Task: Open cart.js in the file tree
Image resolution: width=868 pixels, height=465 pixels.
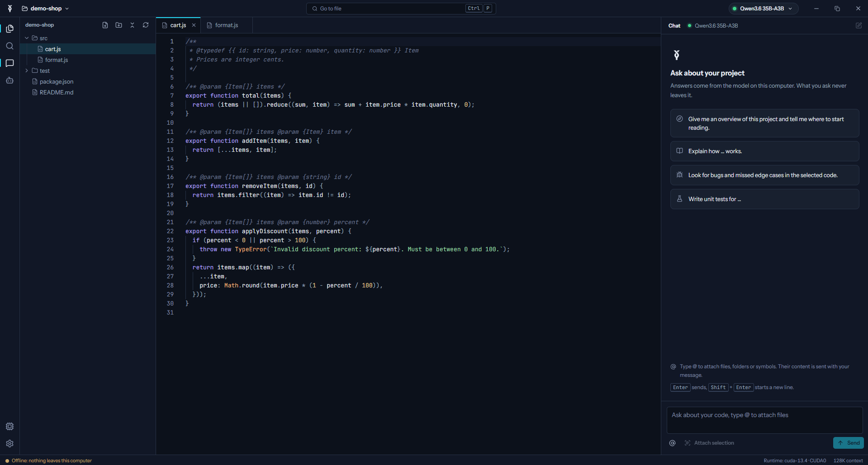Action: 88,49
